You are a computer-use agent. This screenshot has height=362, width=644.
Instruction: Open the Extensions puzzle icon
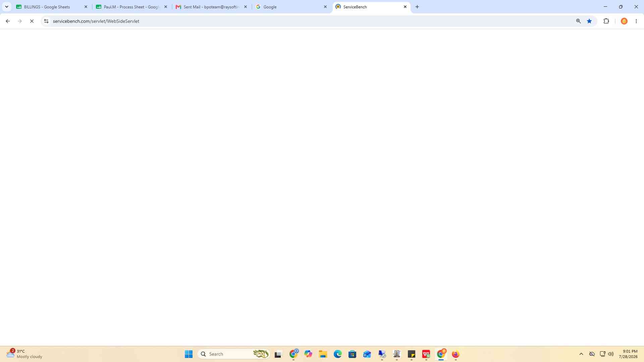coord(606,21)
